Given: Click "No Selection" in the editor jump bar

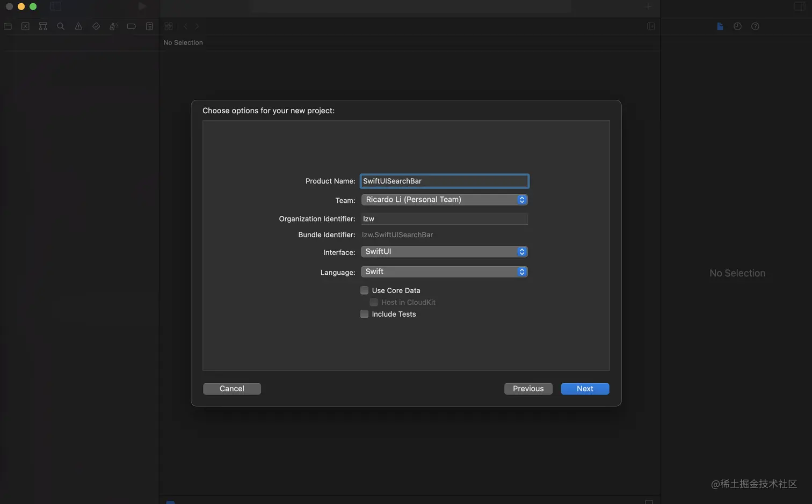Looking at the screenshot, I should tap(183, 42).
